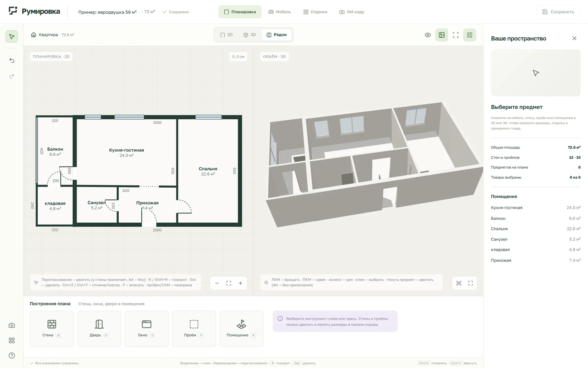Toggle the settings sliders panel button
The width and height of the screenshot is (588, 368).
tap(469, 35)
